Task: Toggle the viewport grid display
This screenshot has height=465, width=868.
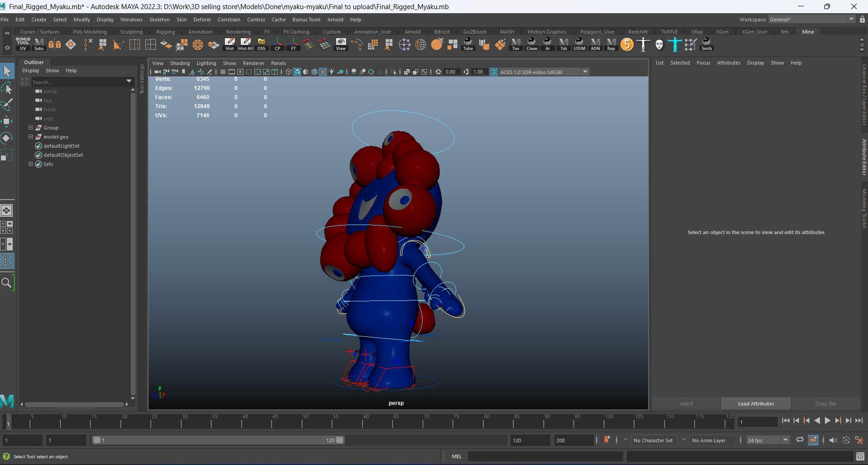Action: (223, 72)
